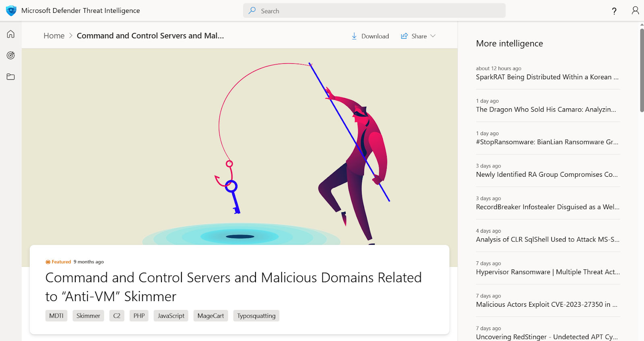The width and height of the screenshot is (644, 341).
Task: Open the Projects folder icon in sidebar
Action: (11, 76)
